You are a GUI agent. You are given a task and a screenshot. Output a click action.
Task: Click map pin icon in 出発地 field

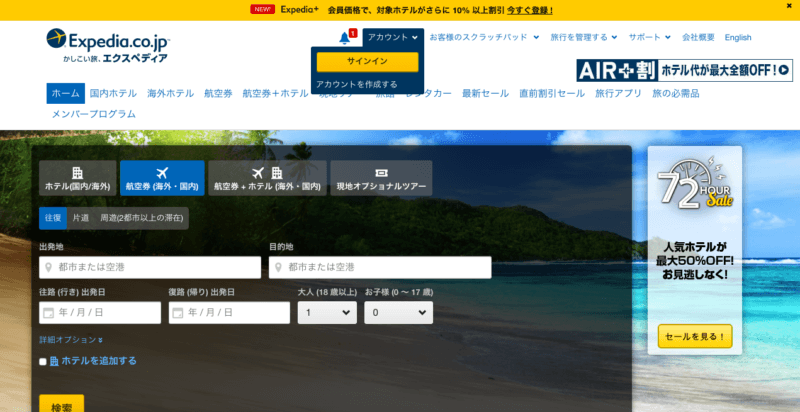48,267
